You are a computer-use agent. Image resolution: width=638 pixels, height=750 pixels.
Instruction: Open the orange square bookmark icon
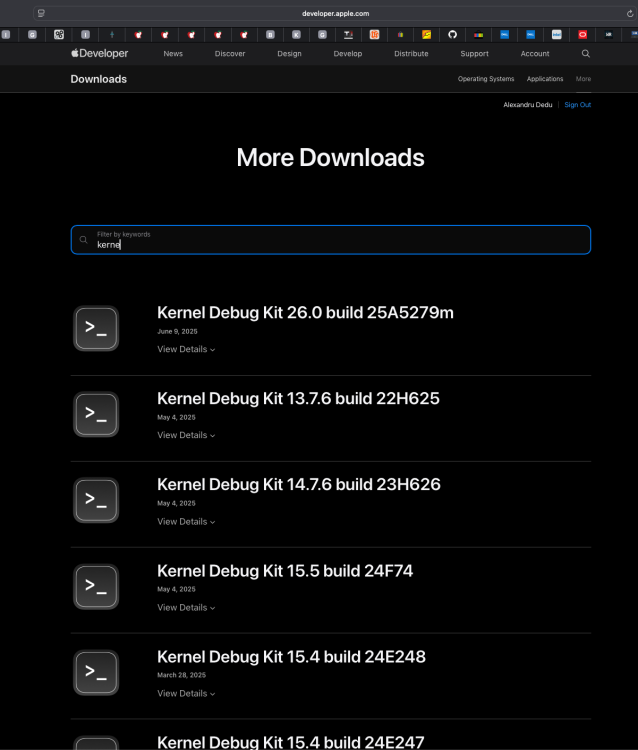tap(374, 34)
